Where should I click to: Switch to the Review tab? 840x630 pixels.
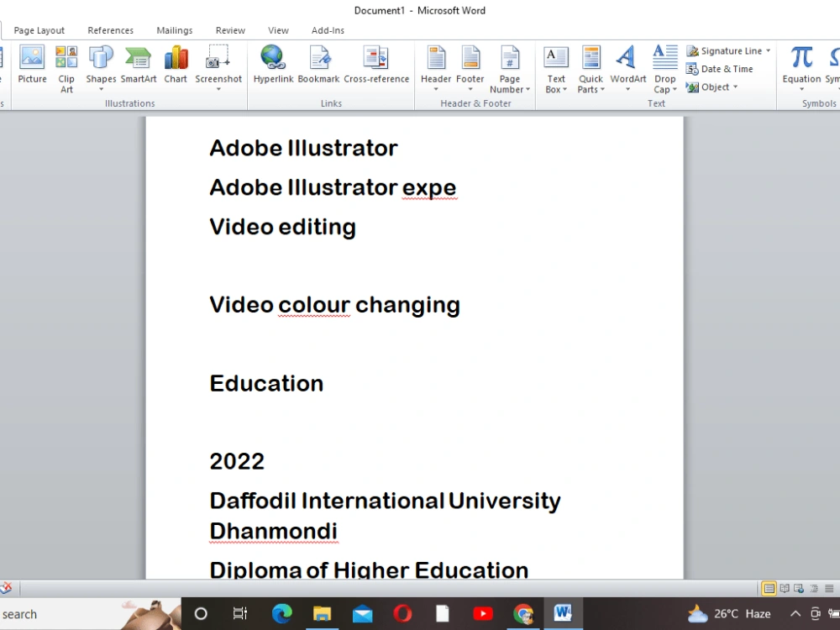(230, 30)
